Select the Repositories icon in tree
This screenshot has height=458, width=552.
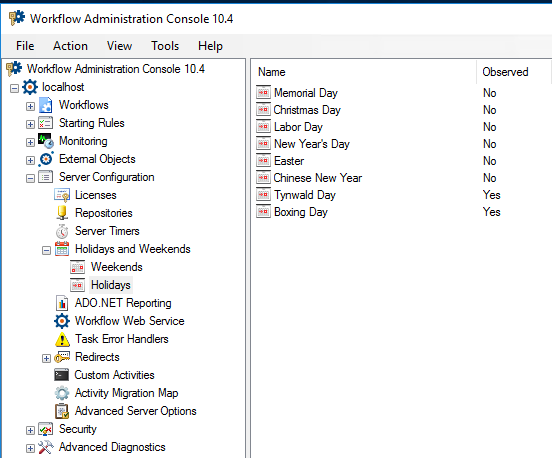(62, 213)
